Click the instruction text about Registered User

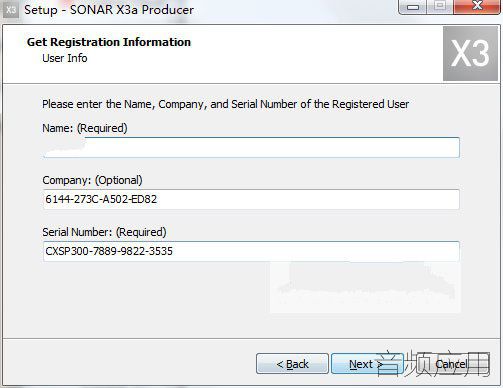click(x=225, y=104)
